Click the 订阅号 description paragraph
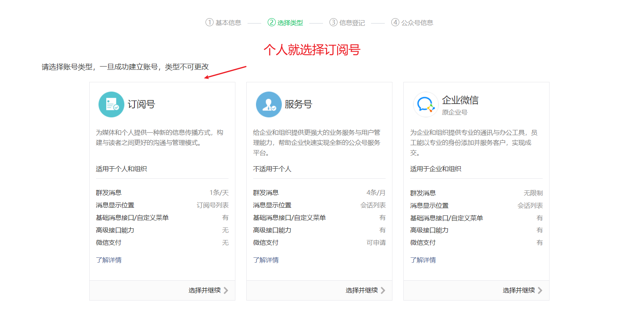The width and height of the screenshot is (644, 332). (159, 138)
